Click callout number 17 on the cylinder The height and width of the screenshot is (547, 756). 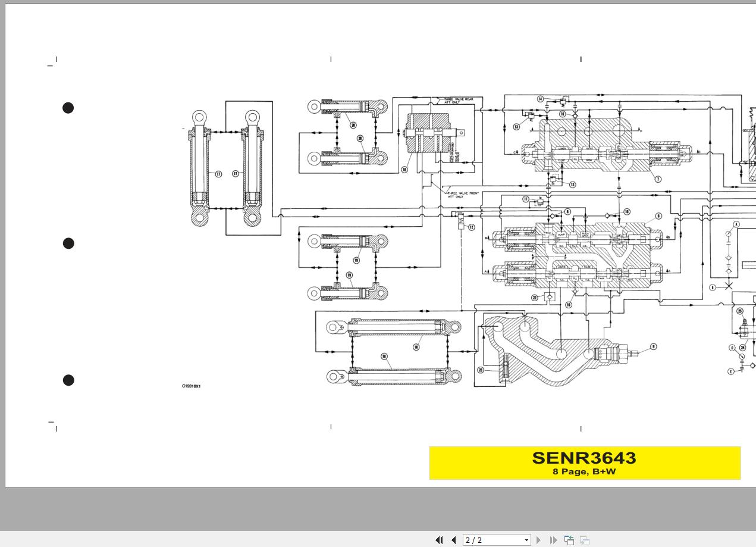coord(218,174)
